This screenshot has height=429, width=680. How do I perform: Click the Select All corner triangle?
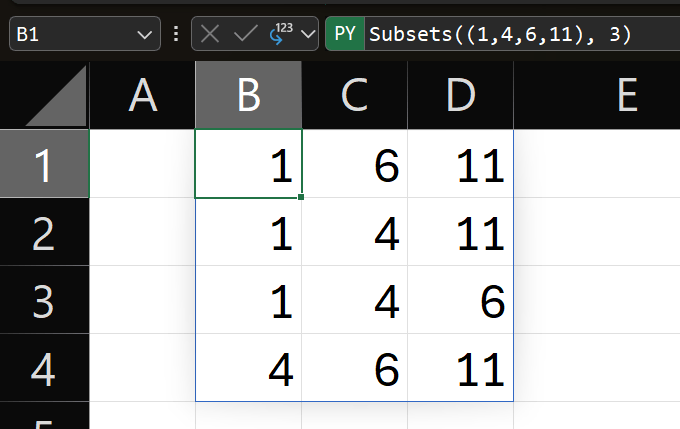(x=56, y=95)
